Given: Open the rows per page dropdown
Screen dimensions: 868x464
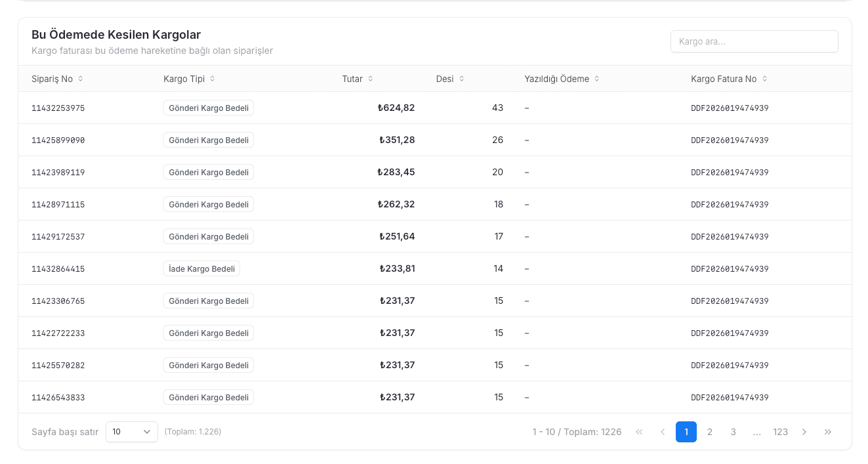Looking at the screenshot, I should pyautogui.click(x=132, y=432).
